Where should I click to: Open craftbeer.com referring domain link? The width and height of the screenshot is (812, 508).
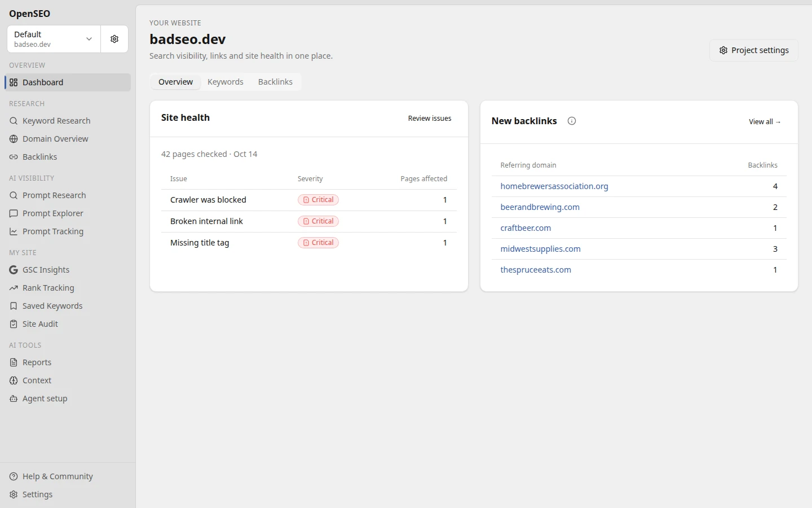tap(526, 228)
